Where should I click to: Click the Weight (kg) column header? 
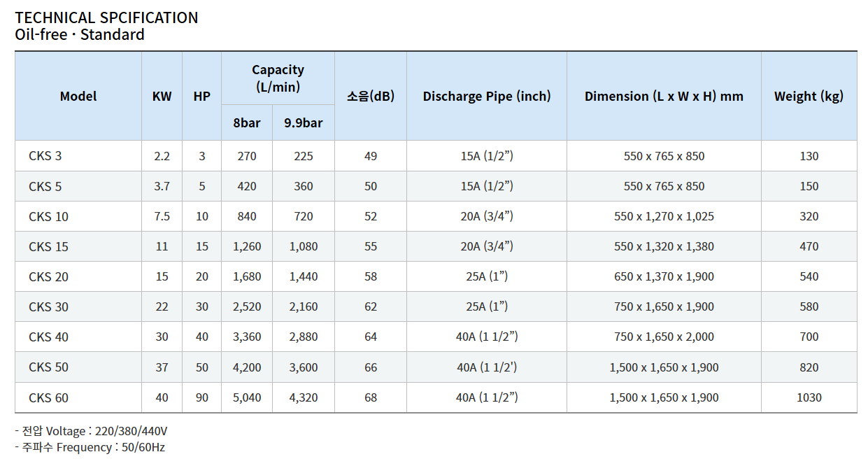coord(809,97)
